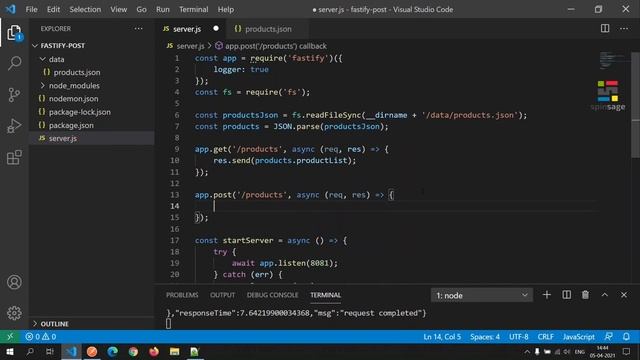640x360 pixels.
Task: Open Firefox from the taskbar
Action: coord(154,351)
